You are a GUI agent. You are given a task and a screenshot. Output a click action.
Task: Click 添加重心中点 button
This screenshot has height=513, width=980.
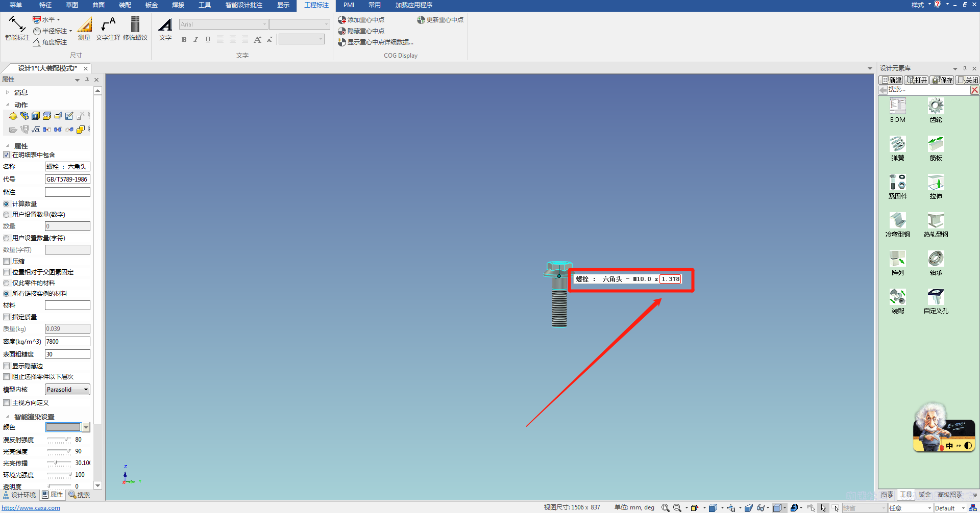tap(361, 20)
